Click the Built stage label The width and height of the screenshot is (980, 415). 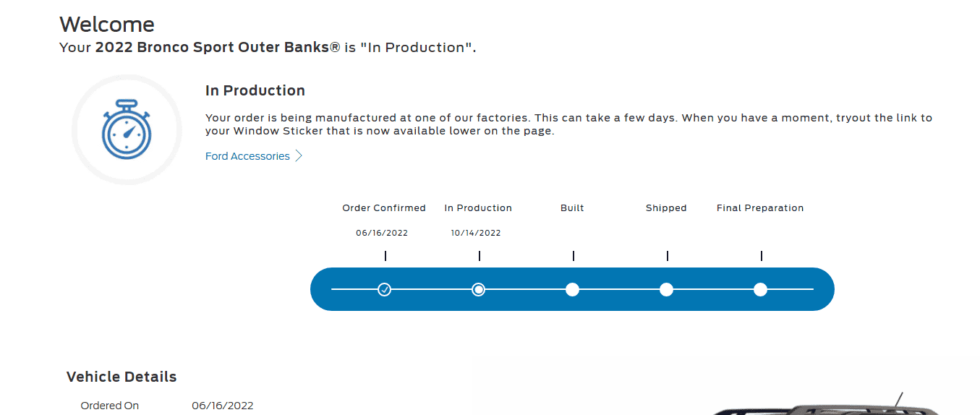pos(572,208)
